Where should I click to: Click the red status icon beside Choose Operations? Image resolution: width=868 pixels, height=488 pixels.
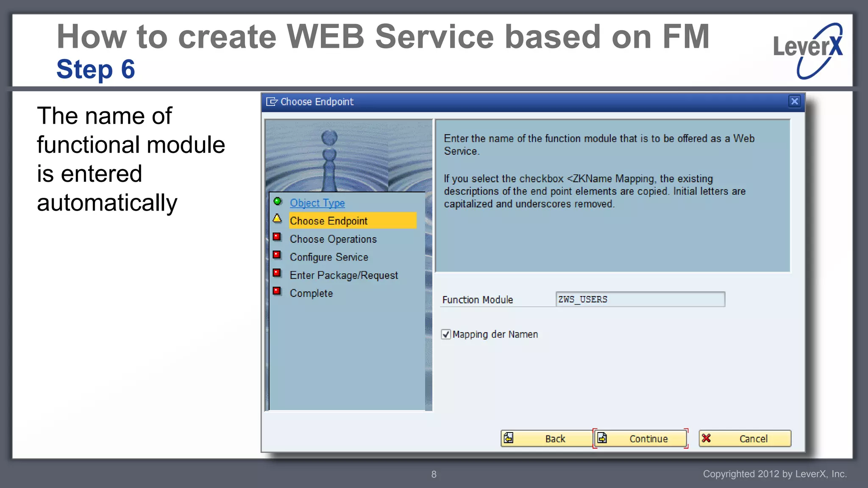click(277, 237)
